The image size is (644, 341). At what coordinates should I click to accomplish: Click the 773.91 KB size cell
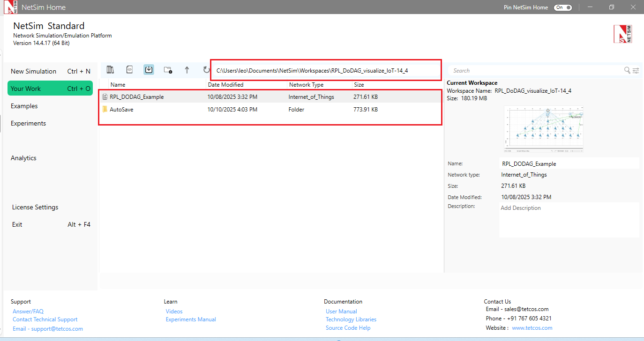point(366,110)
